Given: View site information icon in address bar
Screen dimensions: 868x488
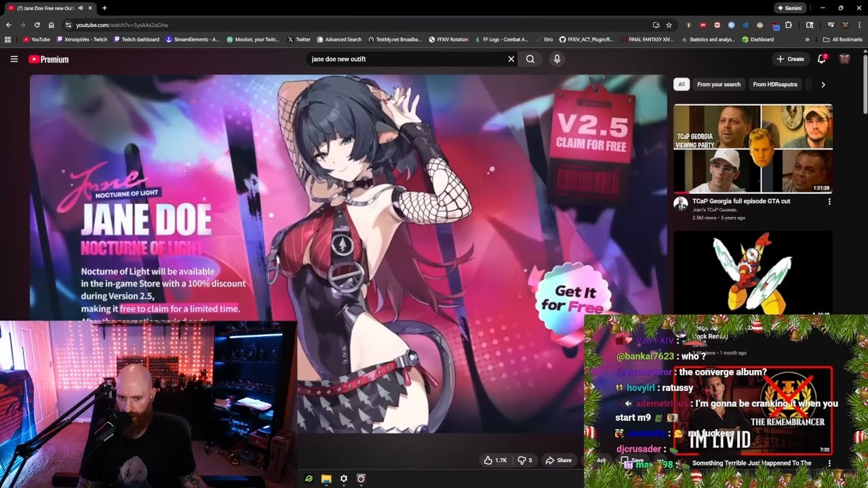Looking at the screenshot, I should pos(68,24).
